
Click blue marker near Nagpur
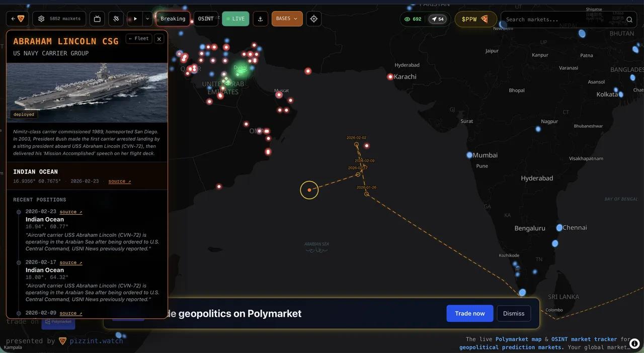tap(538, 129)
